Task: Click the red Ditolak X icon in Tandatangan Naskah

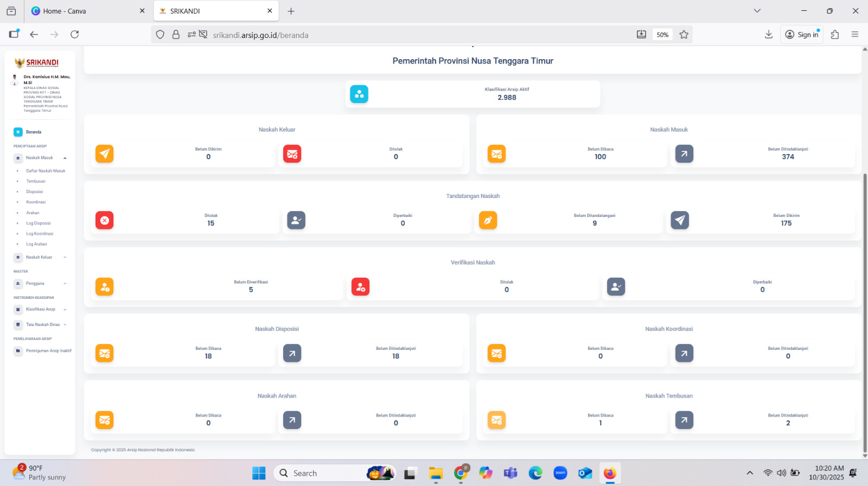Action: coord(105,220)
